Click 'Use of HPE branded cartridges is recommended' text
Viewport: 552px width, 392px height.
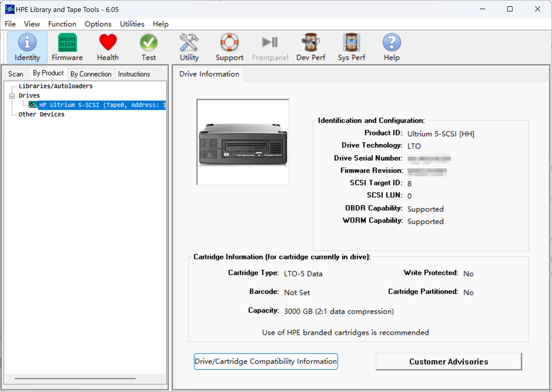click(345, 332)
